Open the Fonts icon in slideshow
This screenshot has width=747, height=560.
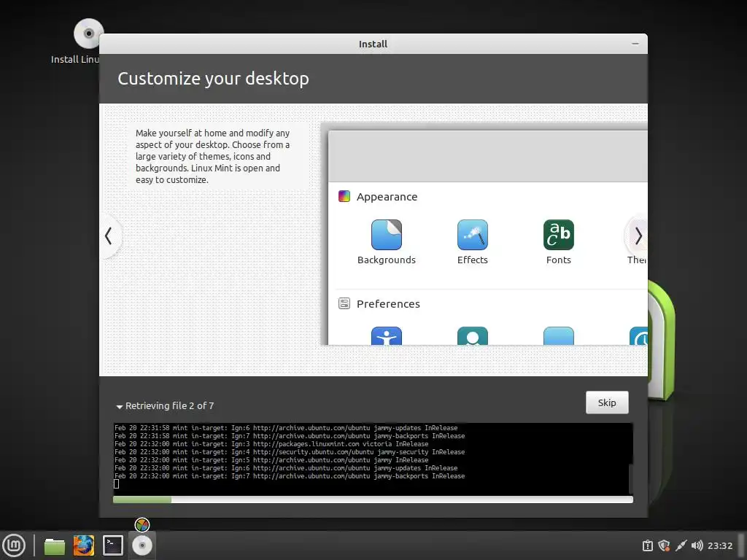pos(558,235)
